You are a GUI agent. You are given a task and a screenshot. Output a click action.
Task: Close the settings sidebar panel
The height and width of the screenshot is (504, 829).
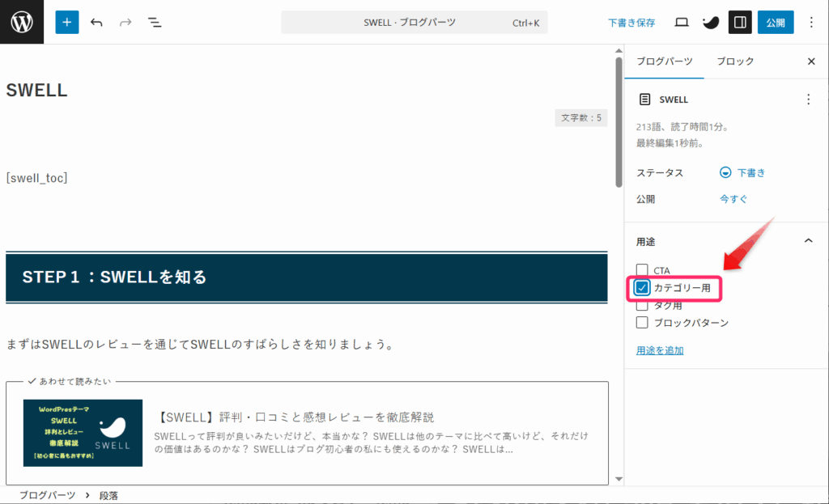[x=811, y=61]
